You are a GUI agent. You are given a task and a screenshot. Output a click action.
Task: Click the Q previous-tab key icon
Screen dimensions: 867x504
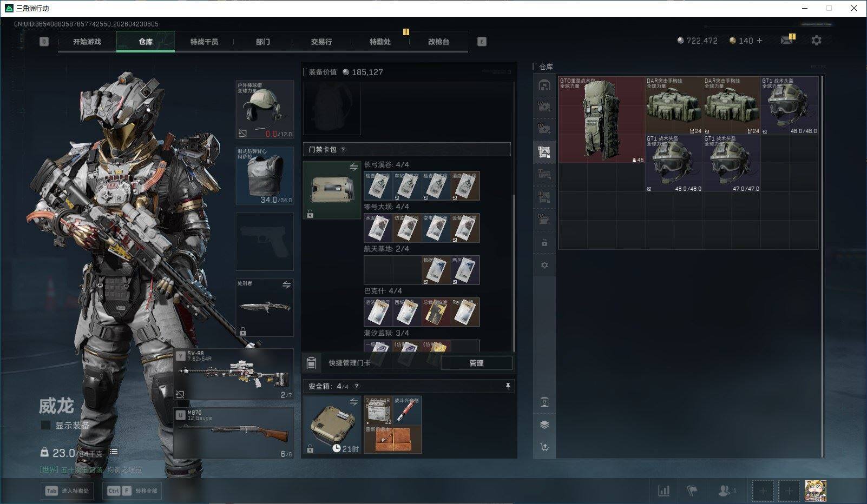tap(44, 42)
